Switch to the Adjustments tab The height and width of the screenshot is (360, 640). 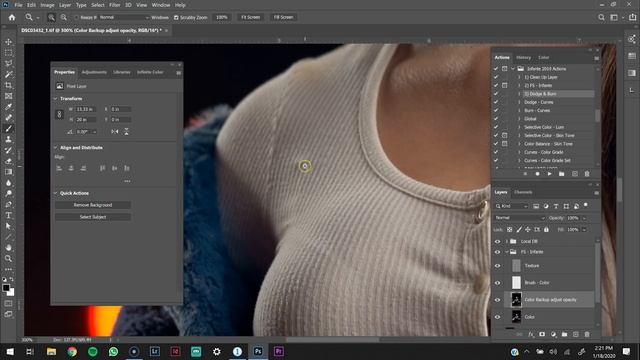click(94, 72)
